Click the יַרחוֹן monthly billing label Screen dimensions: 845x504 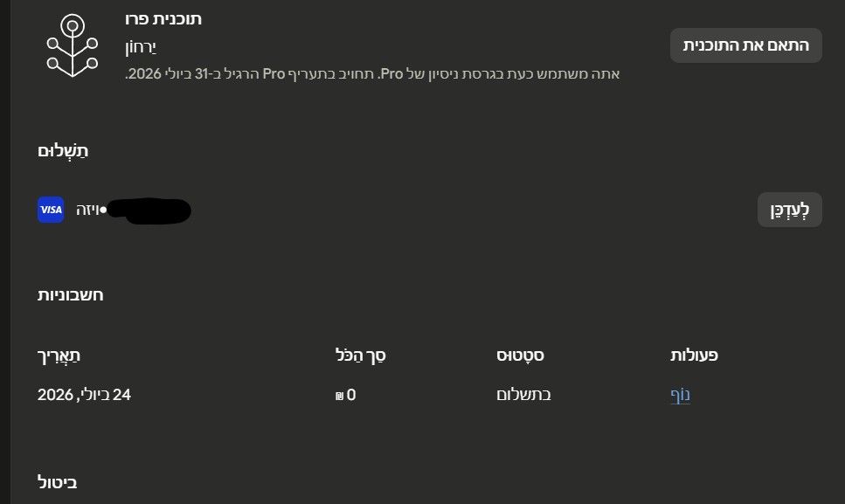141,47
